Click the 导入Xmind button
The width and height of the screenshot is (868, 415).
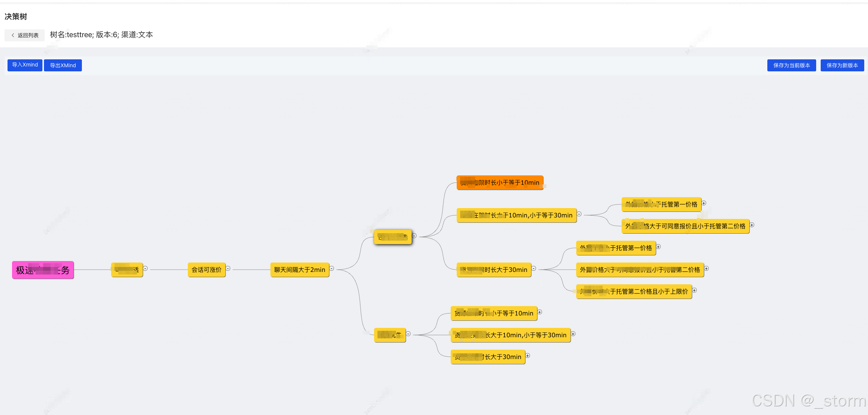[x=24, y=65]
